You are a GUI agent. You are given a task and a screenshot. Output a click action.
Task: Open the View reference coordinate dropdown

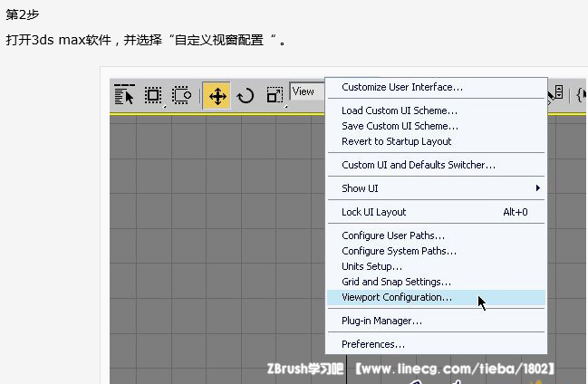click(x=307, y=91)
